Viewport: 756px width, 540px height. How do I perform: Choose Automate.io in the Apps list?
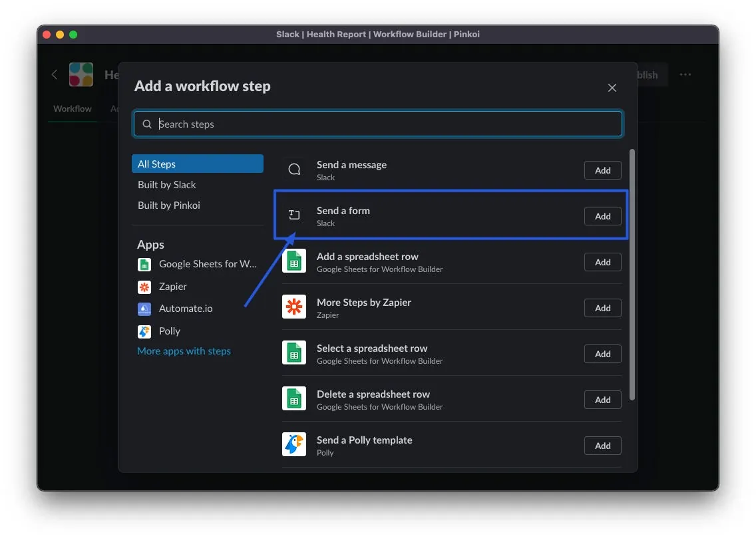(x=186, y=309)
